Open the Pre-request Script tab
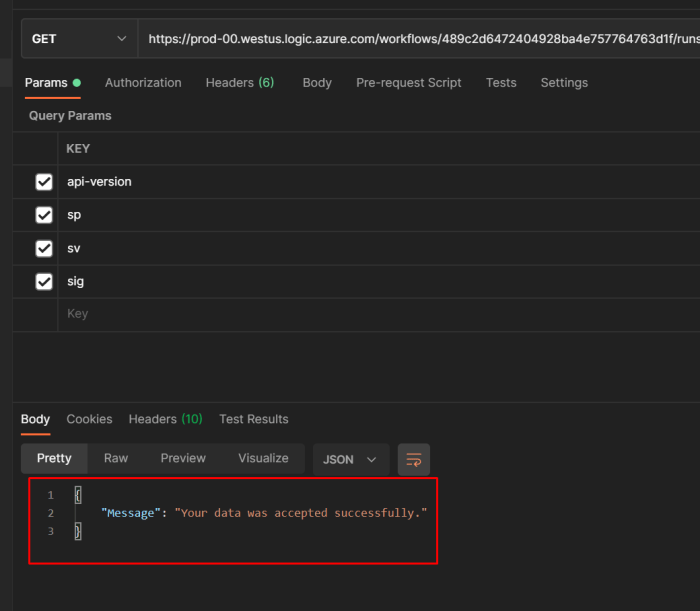The image size is (700, 611). pyautogui.click(x=408, y=83)
